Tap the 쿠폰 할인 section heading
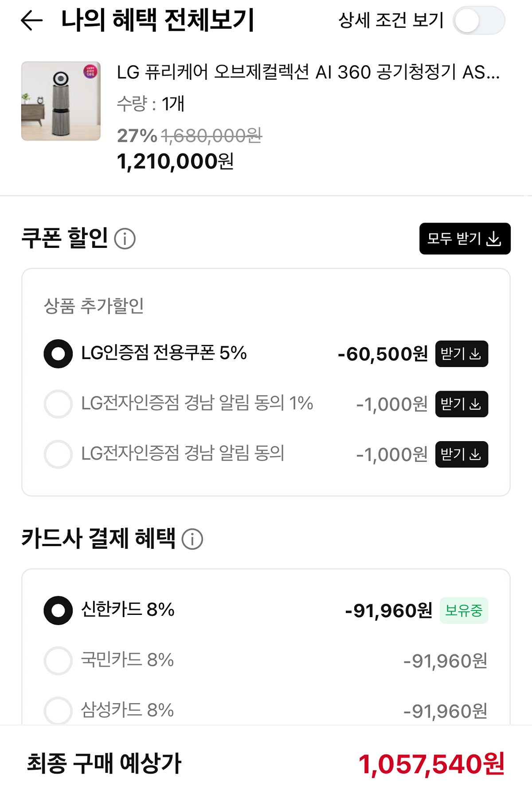 coord(65,238)
